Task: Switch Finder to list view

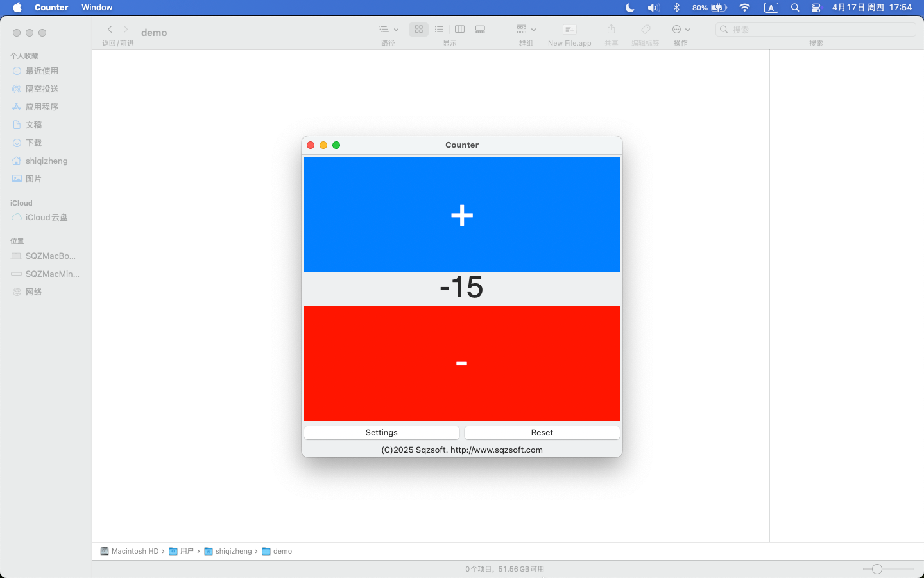Action: 439,30
